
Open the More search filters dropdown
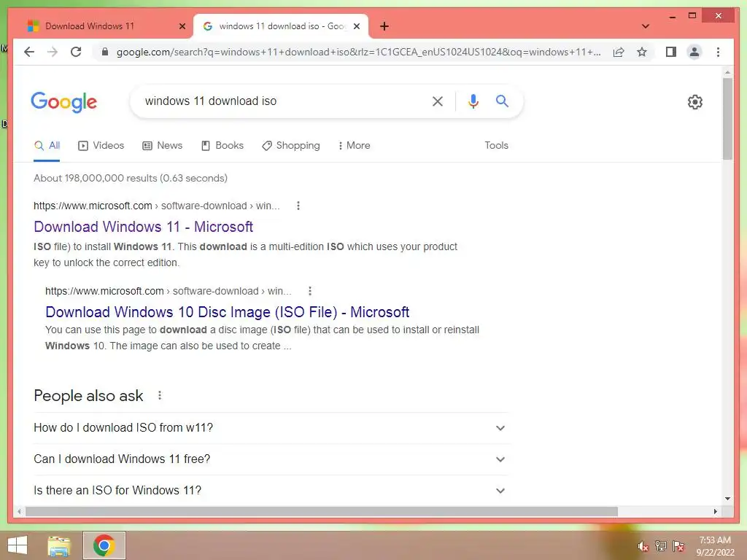click(354, 145)
